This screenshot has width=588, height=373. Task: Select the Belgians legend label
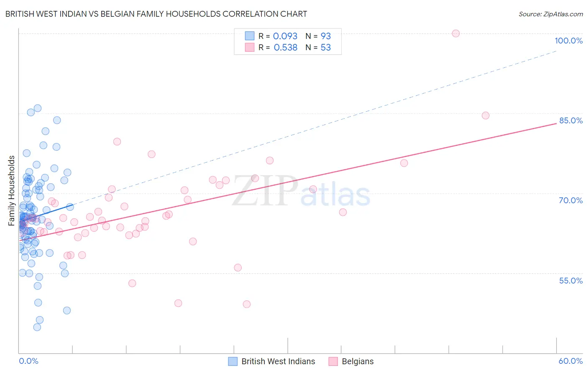(x=358, y=361)
